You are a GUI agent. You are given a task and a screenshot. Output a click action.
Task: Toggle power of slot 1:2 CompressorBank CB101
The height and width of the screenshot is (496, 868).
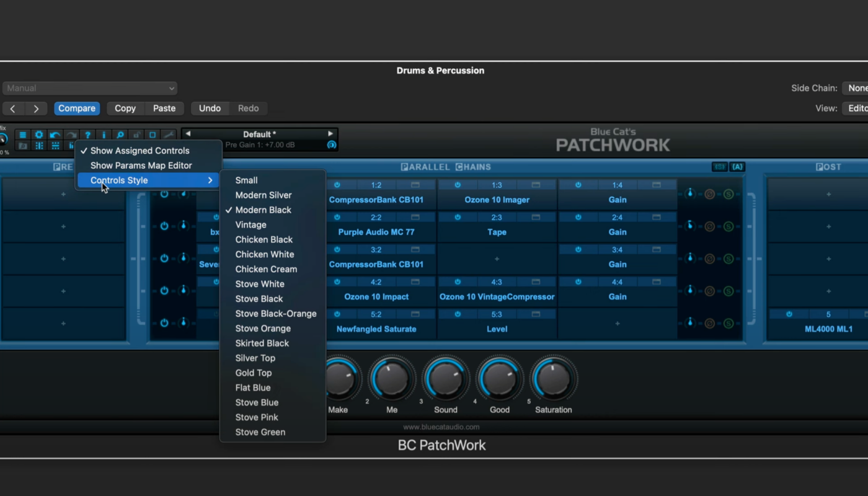pos(337,185)
